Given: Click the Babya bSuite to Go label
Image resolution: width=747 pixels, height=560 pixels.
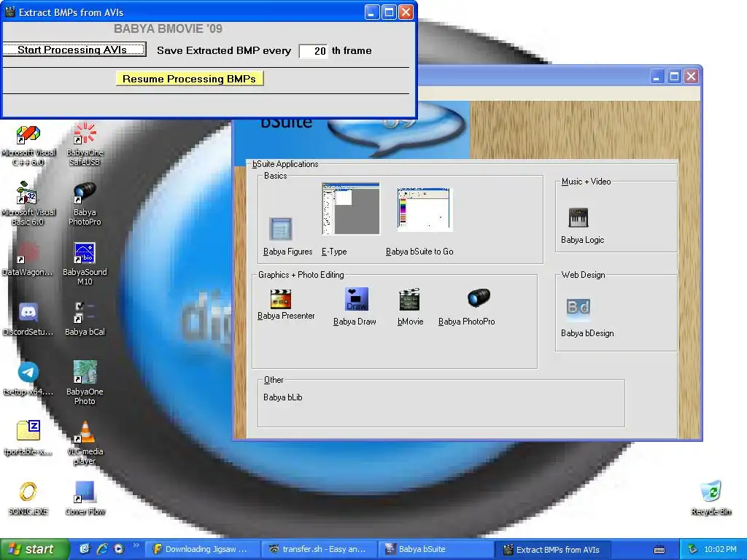Looking at the screenshot, I should point(419,252).
